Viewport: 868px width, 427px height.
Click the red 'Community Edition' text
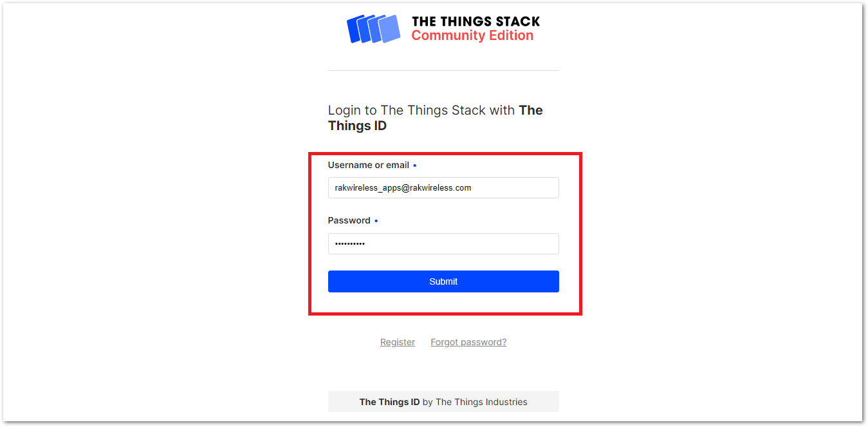click(x=472, y=36)
